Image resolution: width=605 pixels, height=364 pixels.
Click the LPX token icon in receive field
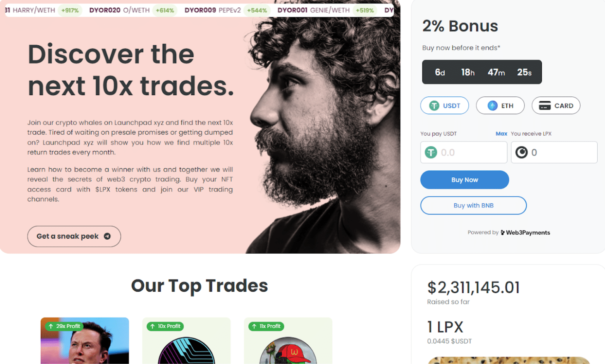(521, 152)
